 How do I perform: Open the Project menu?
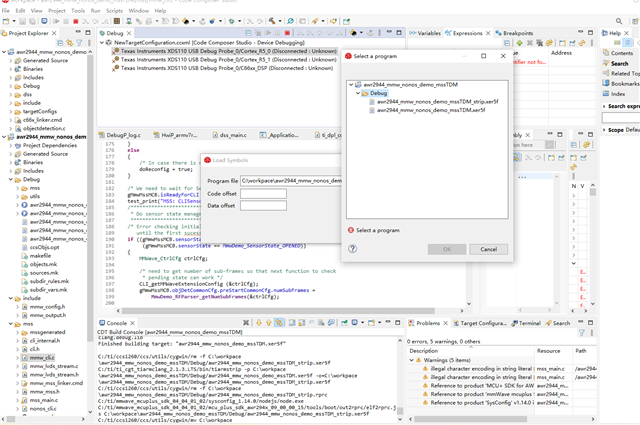(x=57, y=11)
